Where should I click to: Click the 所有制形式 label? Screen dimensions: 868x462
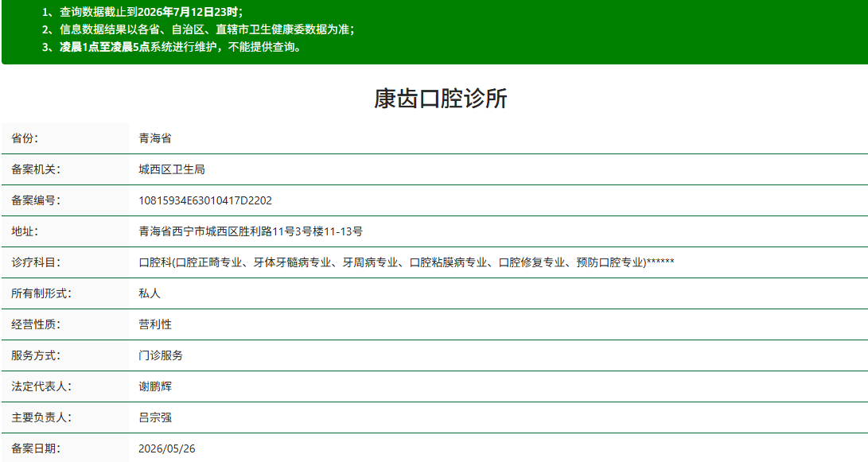coord(41,293)
